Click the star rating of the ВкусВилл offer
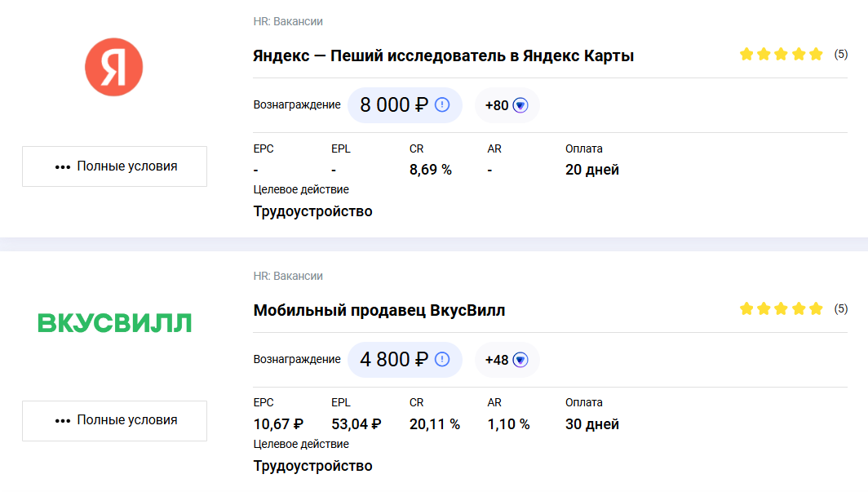This screenshot has width=868, height=492. [781, 308]
